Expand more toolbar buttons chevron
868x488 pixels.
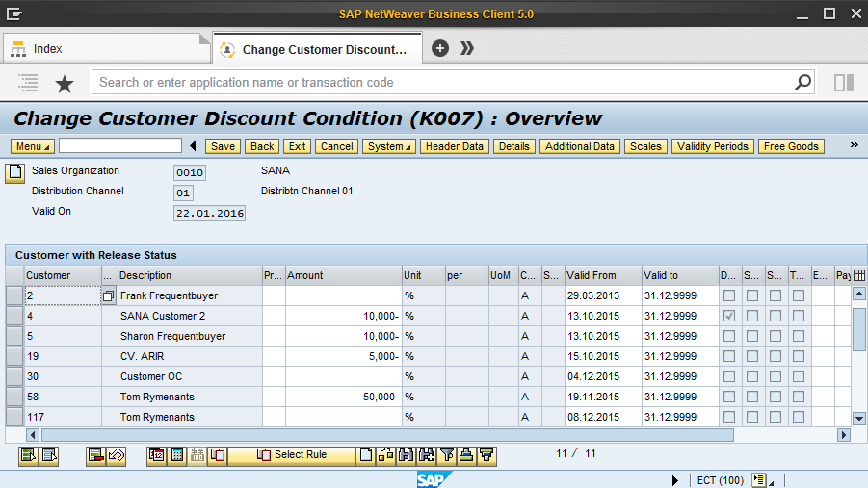(x=855, y=145)
